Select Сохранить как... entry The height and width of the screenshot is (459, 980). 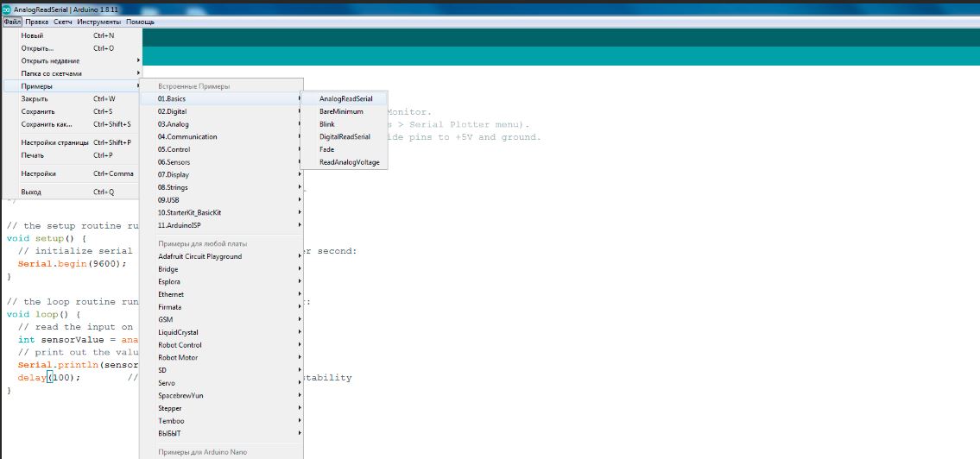tap(72, 123)
